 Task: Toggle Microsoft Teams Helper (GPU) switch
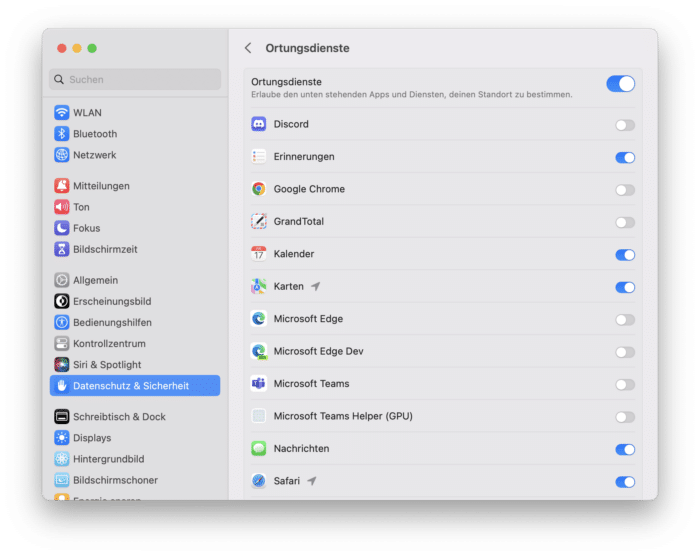pos(625,417)
